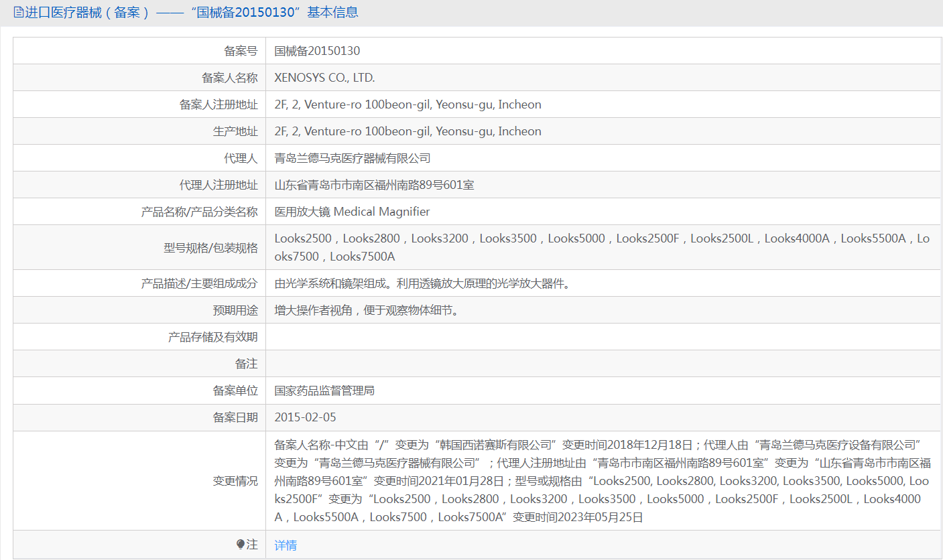Click the 备注 label
Screen dimensions: 943x560
point(247,364)
